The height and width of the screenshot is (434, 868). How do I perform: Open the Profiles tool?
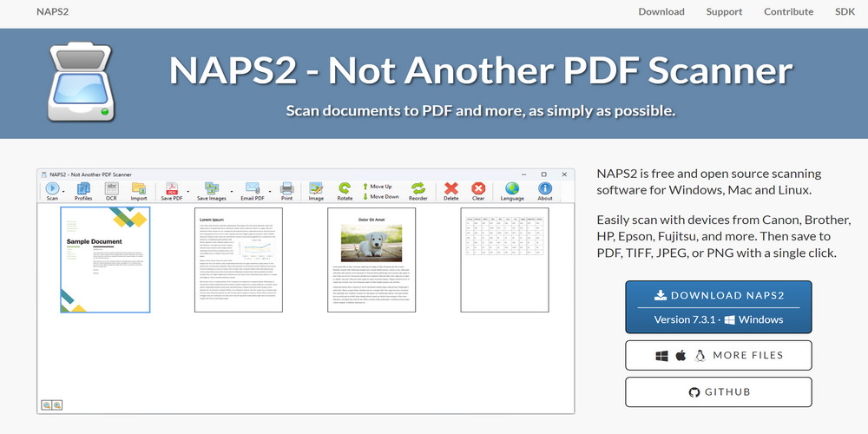[x=83, y=191]
